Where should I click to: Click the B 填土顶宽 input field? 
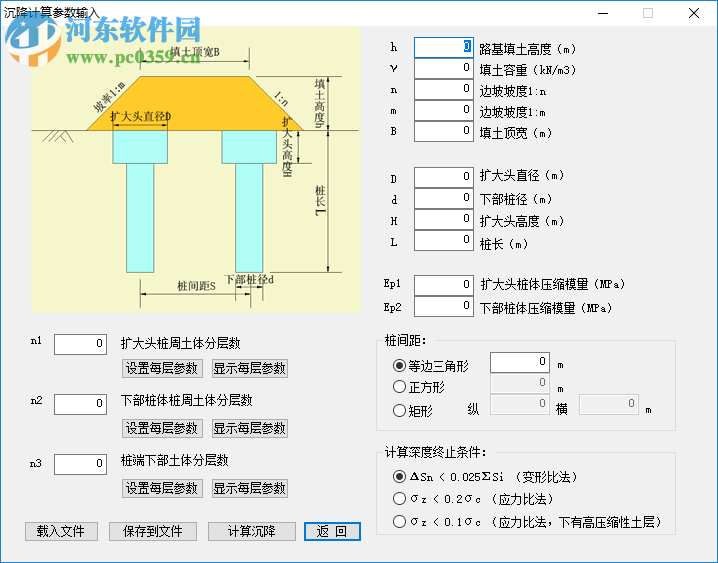444,131
